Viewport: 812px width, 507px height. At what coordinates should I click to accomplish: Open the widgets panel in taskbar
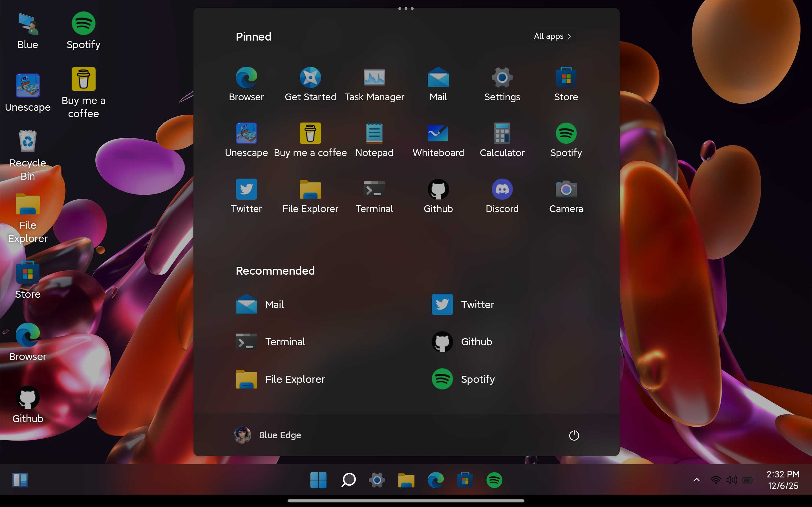pyautogui.click(x=20, y=480)
